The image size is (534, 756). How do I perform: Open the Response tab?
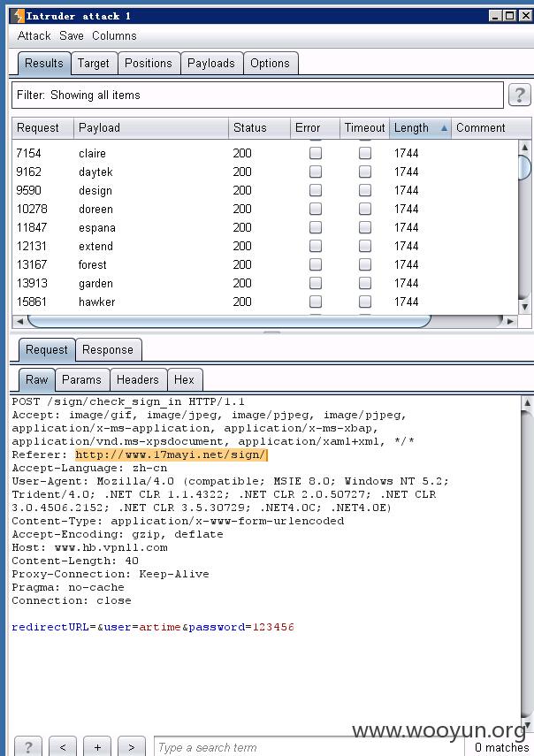(108, 349)
